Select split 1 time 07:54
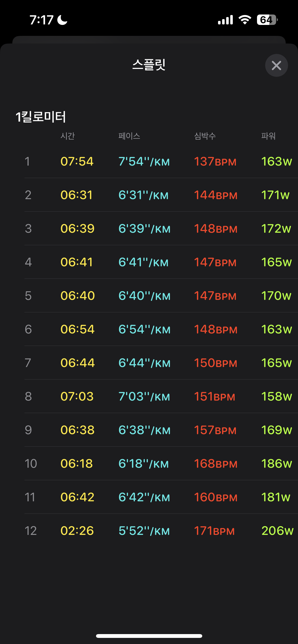The width and height of the screenshot is (298, 644). [x=77, y=162]
